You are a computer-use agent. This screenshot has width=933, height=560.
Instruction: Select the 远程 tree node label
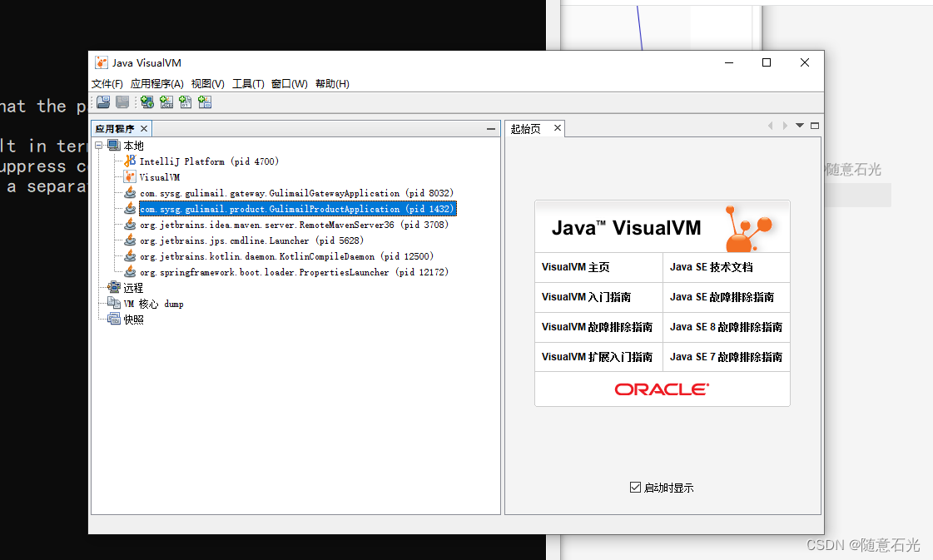click(133, 288)
